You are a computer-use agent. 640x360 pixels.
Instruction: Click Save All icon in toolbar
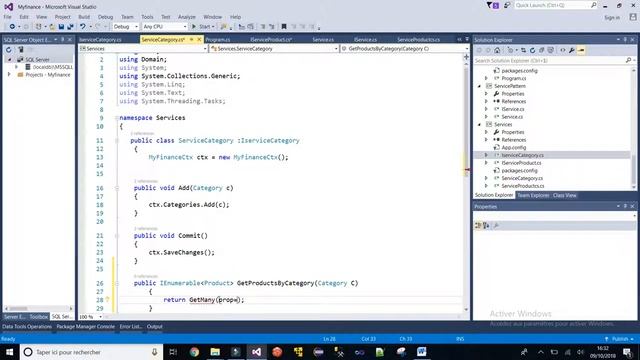70,27
